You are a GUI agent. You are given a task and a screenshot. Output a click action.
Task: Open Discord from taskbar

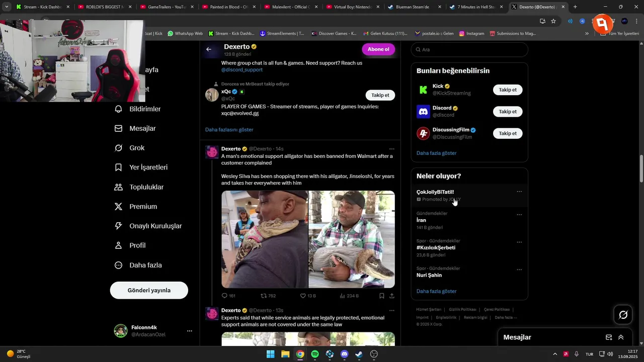pos(344,354)
